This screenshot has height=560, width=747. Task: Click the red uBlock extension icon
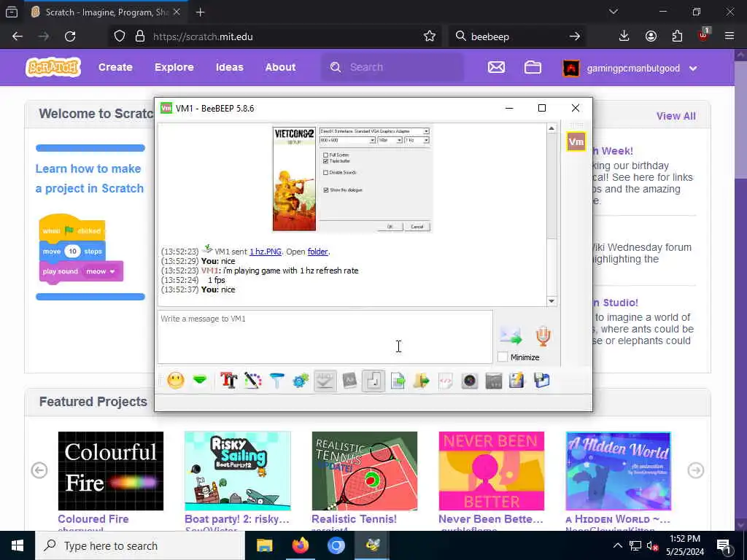704,35
